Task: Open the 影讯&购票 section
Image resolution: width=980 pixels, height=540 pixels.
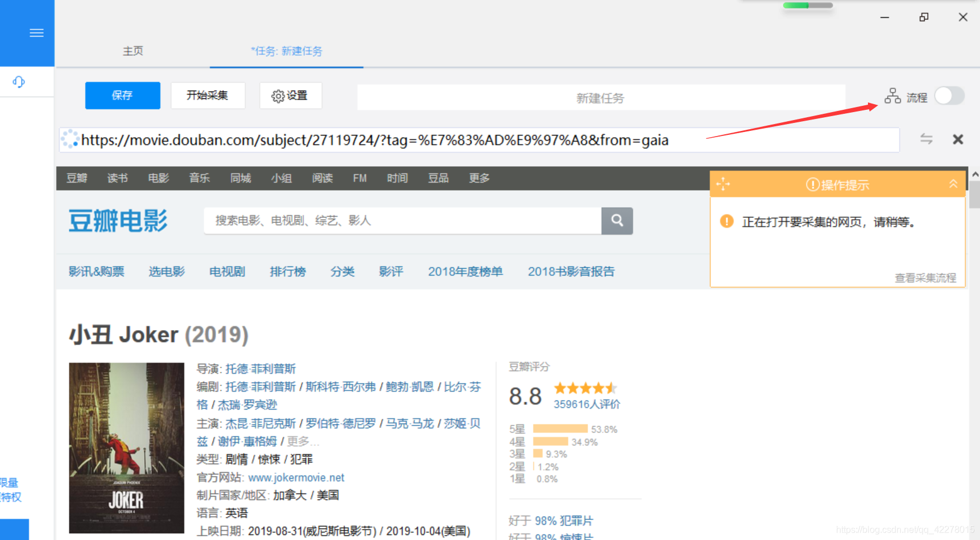Action: click(x=97, y=271)
